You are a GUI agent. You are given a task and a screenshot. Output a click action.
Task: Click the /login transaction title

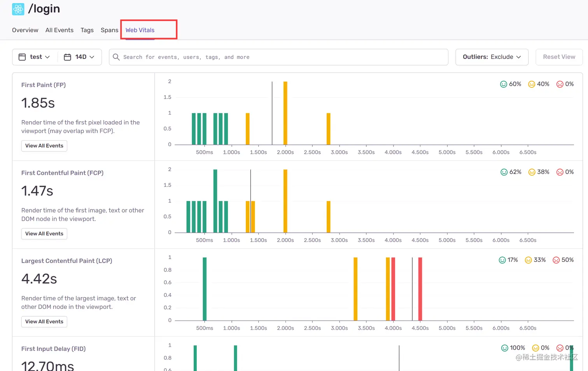[44, 9]
